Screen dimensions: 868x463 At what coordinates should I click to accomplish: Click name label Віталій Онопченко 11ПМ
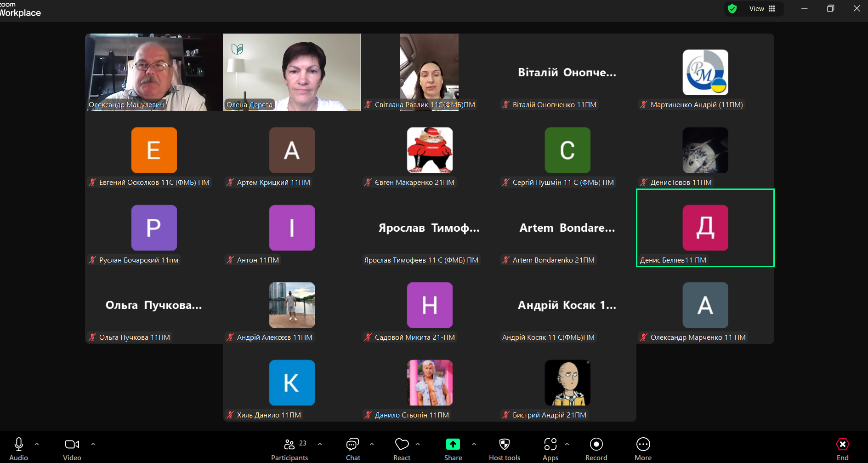555,105
